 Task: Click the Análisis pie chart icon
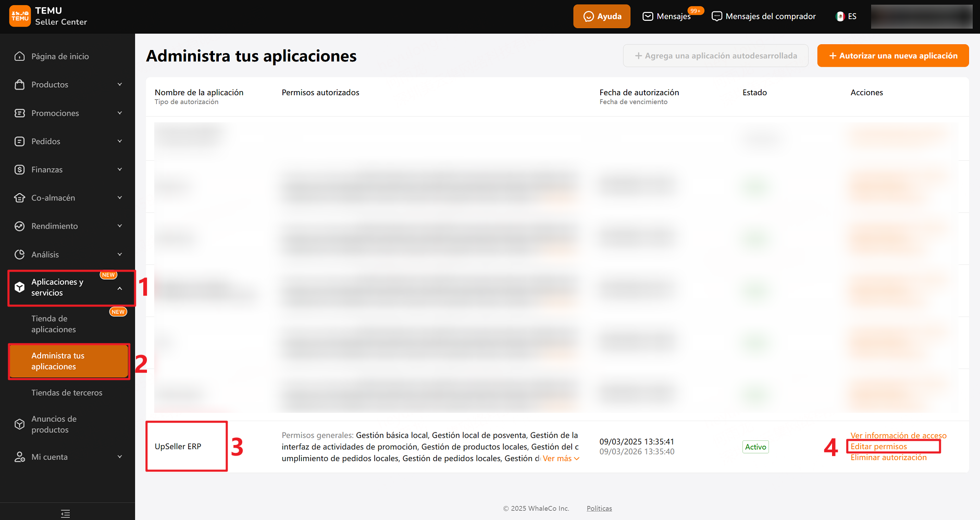20,255
